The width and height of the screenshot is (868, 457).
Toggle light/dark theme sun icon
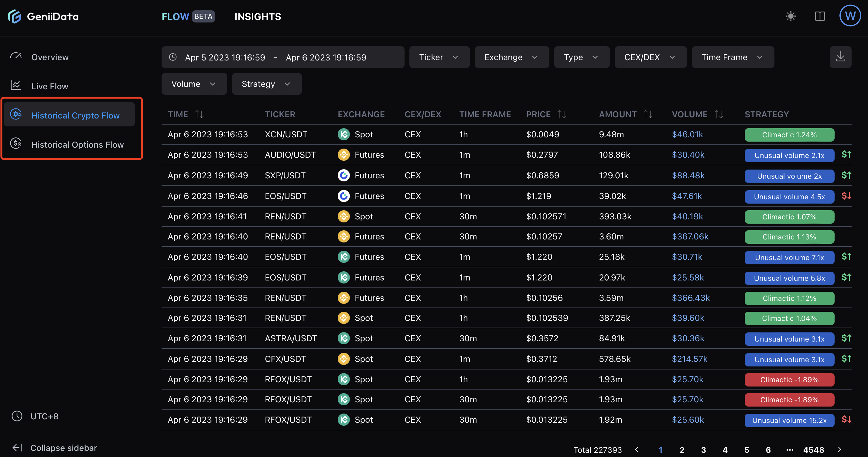791,16
